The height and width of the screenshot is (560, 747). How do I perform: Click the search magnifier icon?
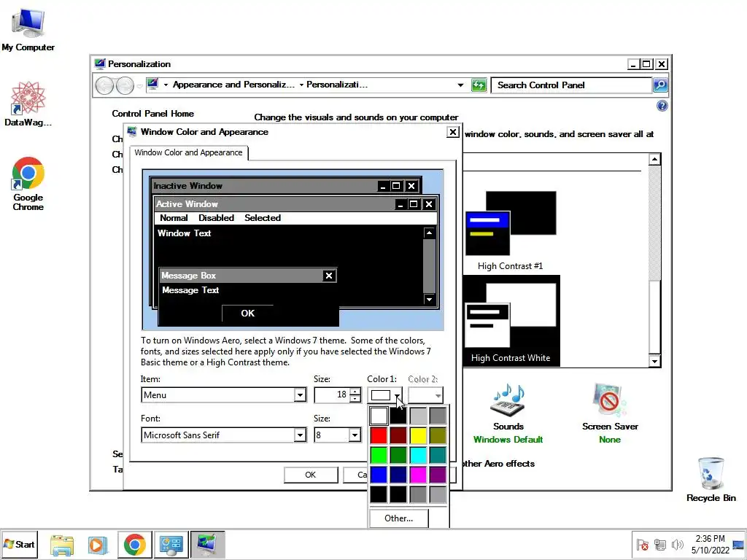(x=659, y=85)
